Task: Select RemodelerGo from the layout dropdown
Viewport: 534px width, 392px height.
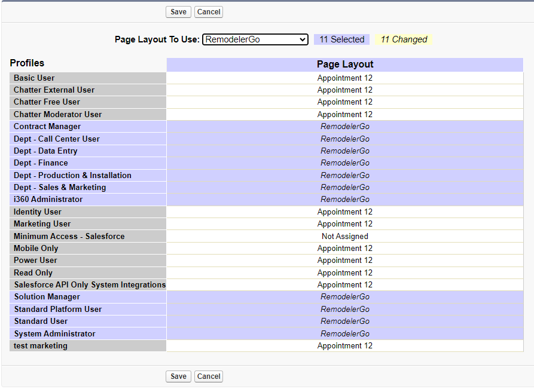Action: coord(255,39)
